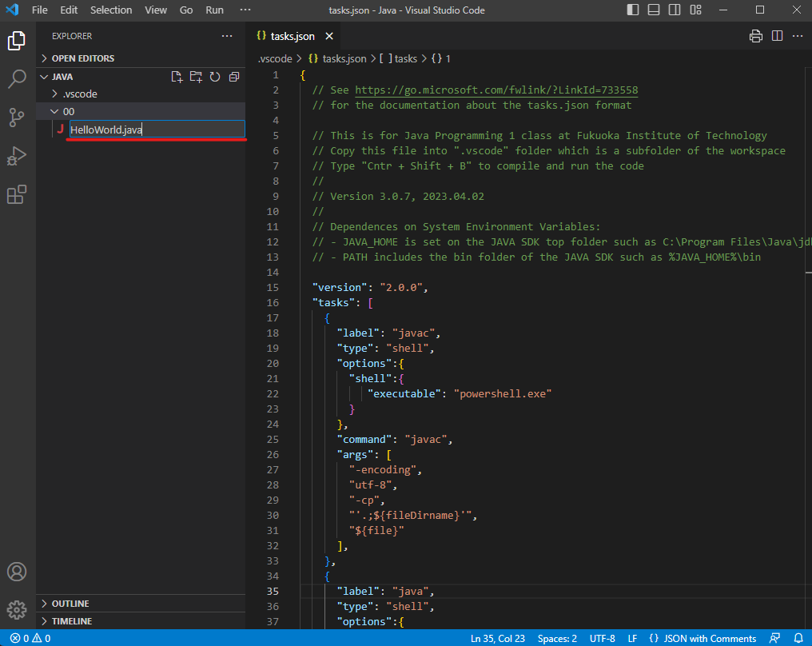Screen dimensions: 812x646
Task: Open the Extensions view
Action: pos(17,194)
